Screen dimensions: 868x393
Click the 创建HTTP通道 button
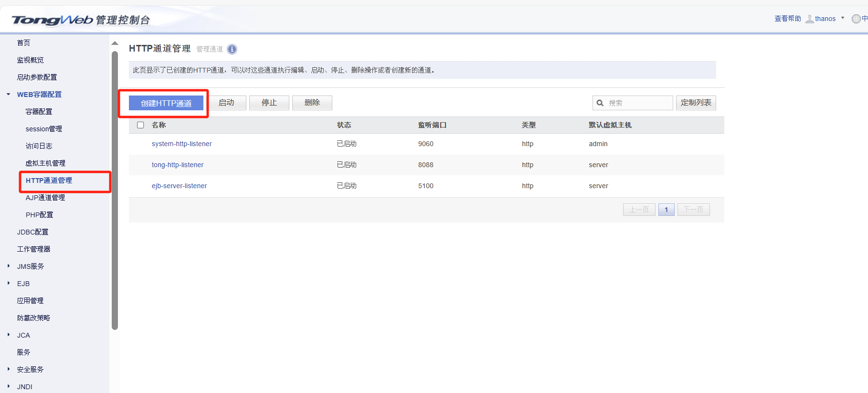click(166, 103)
